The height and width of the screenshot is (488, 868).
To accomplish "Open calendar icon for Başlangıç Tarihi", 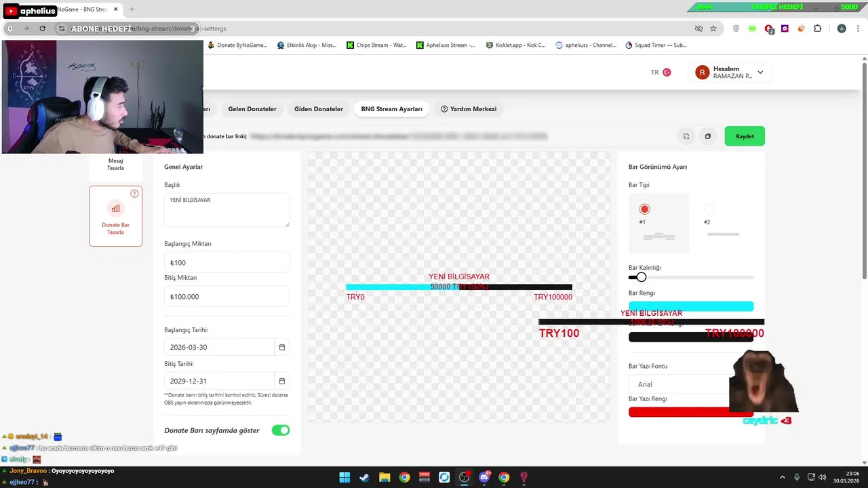I will pos(282,347).
